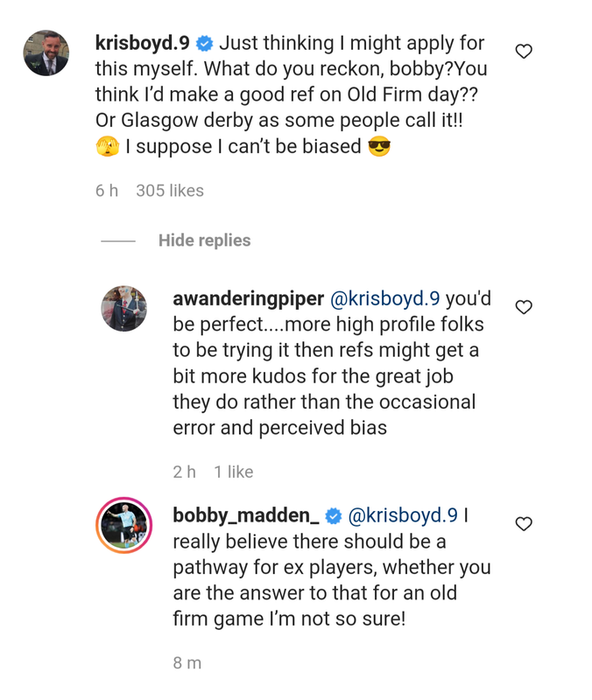The height and width of the screenshot is (700, 592).
Task: Like bobby_madden_'s reply with heart icon
Action: click(x=524, y=524)
